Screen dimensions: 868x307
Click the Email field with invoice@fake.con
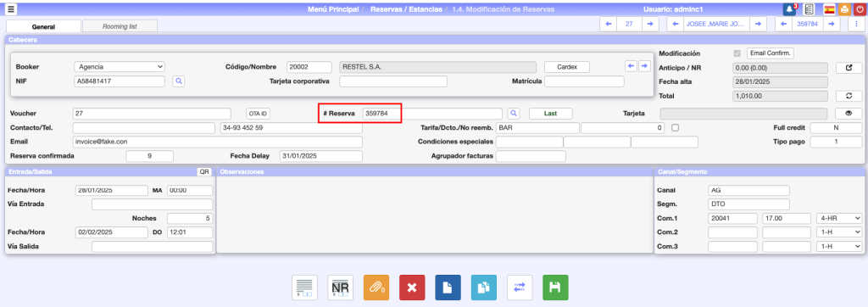pyautogui.click(x=218, y=142)
